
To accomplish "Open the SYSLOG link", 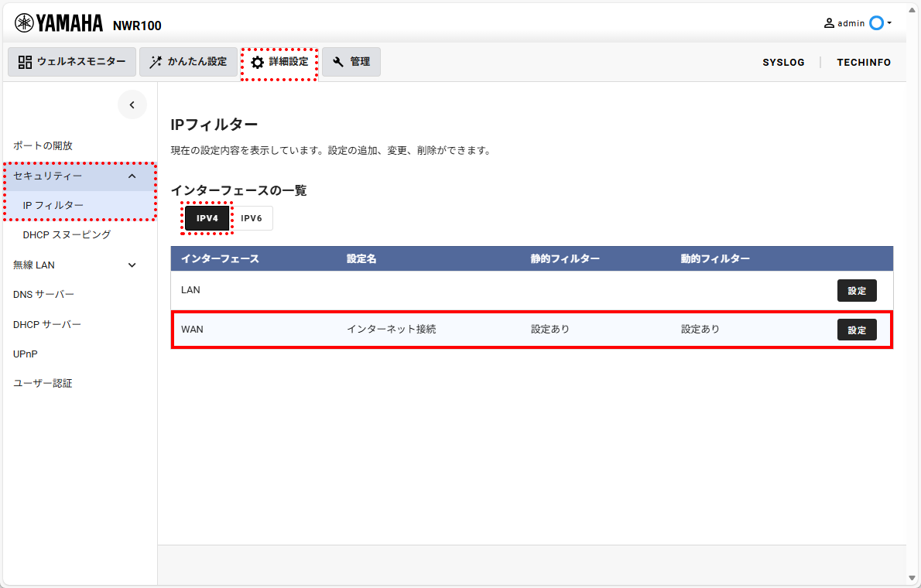I will [x=783, y=62].
